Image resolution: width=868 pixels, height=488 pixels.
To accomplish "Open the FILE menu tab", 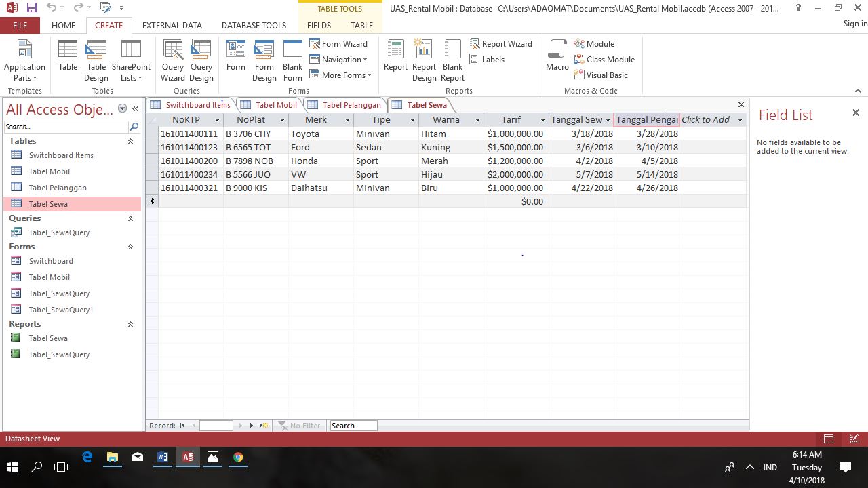I will tap(20, 25).
